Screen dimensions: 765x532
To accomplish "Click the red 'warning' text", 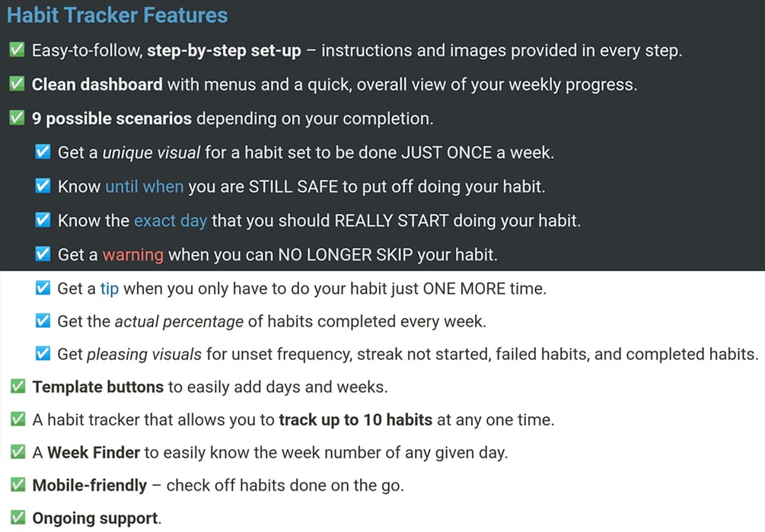I will [x=132, y=255].
